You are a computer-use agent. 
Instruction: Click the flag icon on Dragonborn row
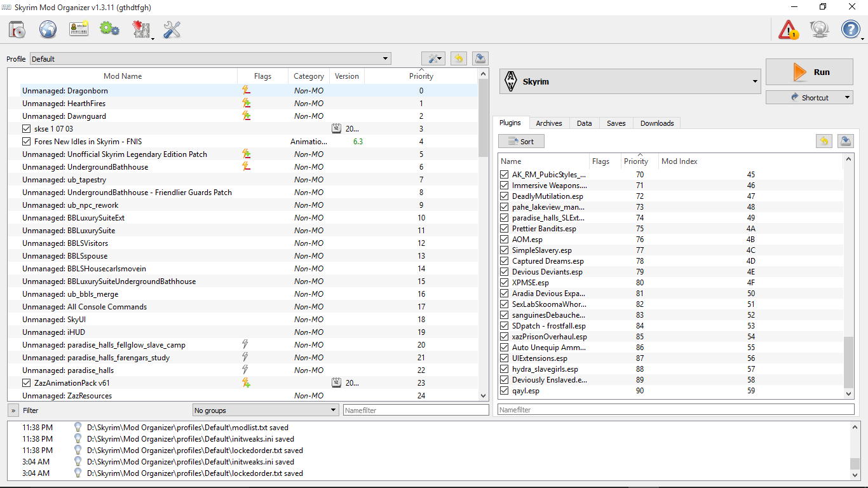pos(246,91)
